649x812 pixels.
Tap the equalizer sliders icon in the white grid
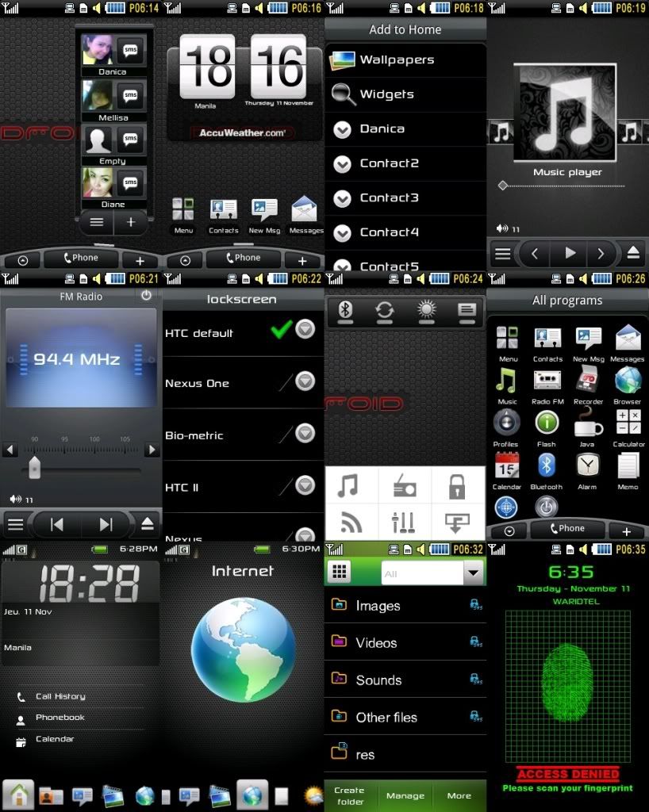(x=403, y=522)
